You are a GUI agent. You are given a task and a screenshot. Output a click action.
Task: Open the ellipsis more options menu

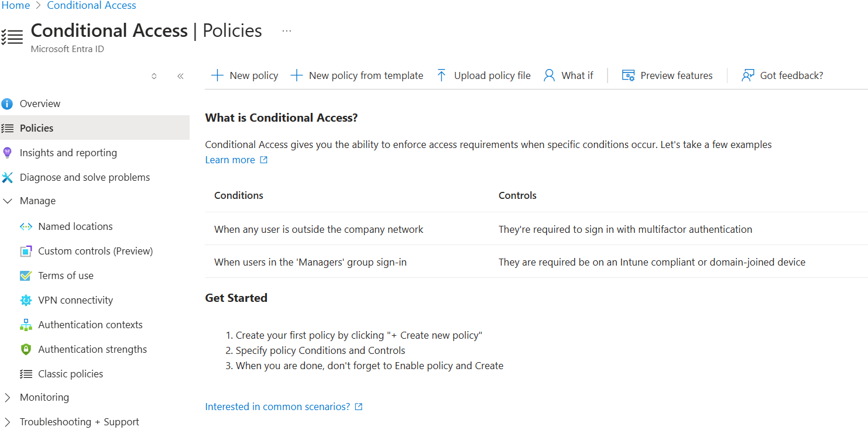pyautogui.click(x=286, y=30)
